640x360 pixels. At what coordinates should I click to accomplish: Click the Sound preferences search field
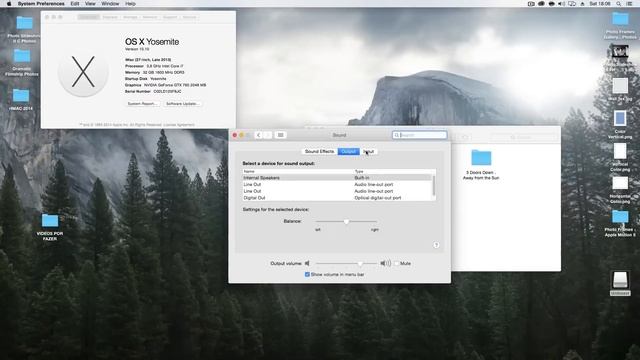click(420, 135)
